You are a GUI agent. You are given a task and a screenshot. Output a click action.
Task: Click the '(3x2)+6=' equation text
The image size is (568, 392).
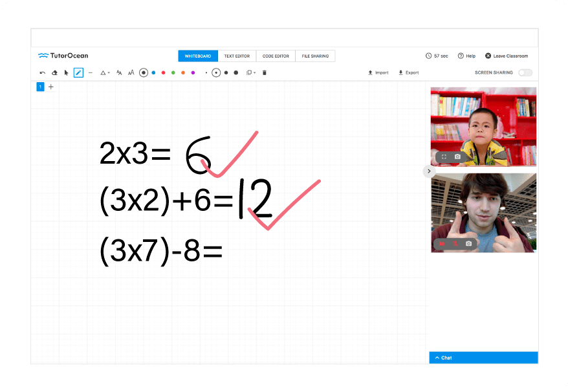point(167,201)
